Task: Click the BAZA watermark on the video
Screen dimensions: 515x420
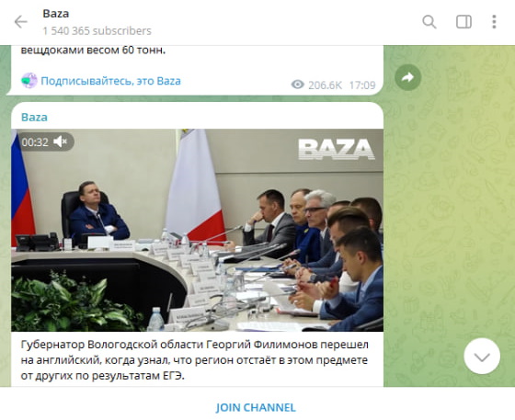Action: 337,149
